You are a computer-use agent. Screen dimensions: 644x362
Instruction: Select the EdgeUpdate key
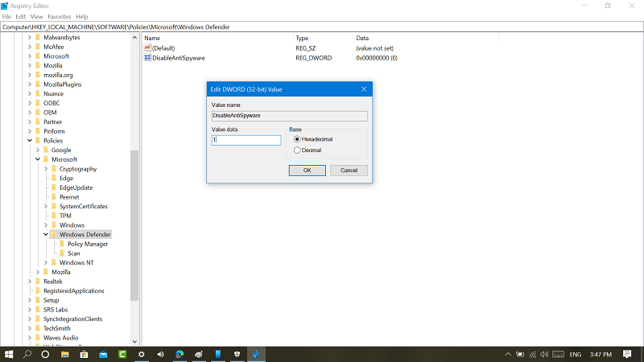coord(76,187)
